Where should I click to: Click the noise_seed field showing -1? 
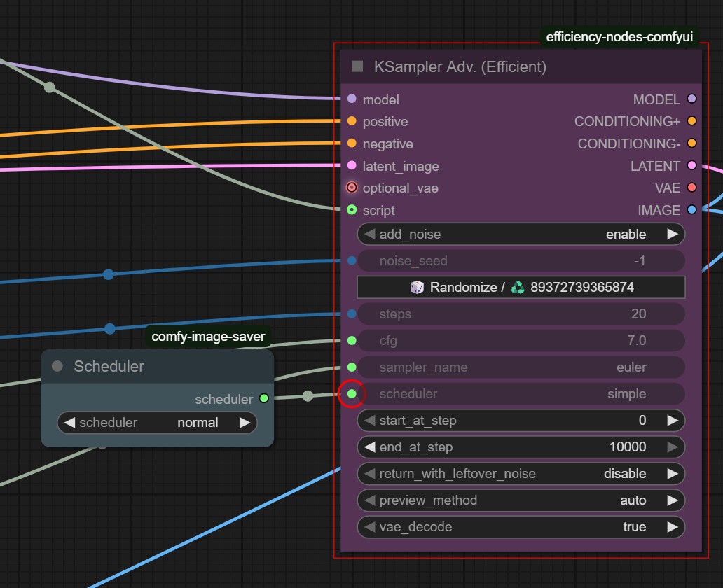click(521, 261)
